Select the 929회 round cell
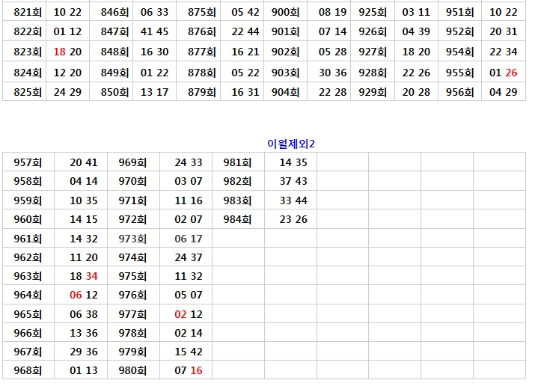The image size is (547, 392). [373, 92]
